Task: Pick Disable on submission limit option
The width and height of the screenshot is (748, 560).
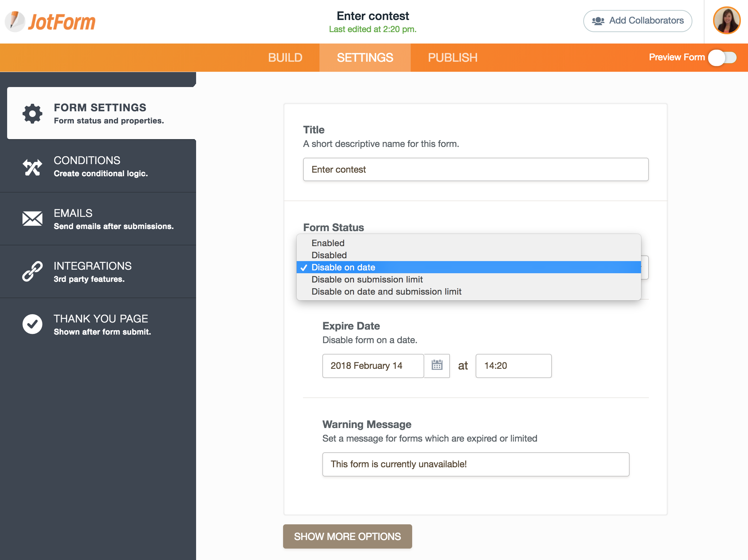Action: [x=468, y=279]
